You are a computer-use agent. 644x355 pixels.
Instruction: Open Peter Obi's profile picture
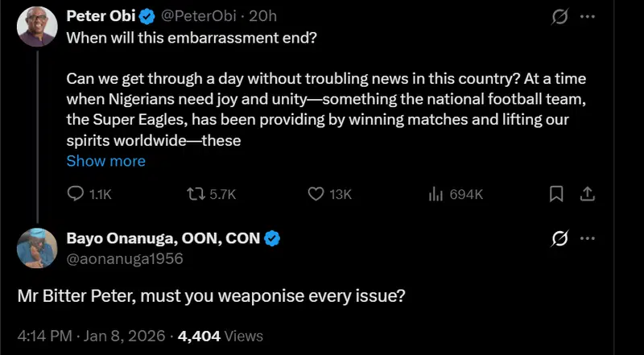click(x=36, y=27)
